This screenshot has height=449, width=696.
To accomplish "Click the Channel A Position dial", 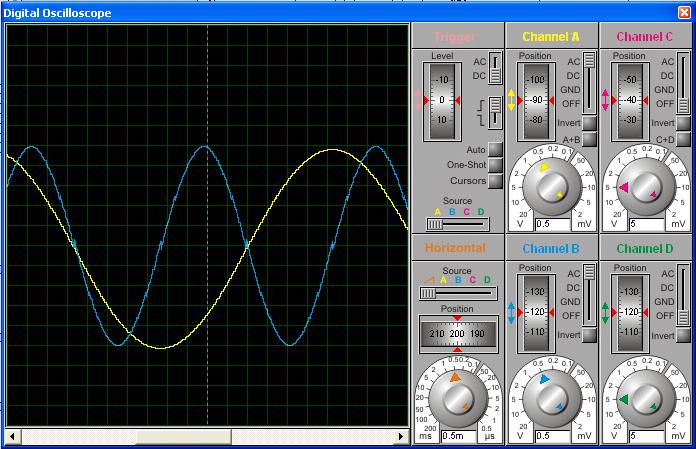I will 536,102.
